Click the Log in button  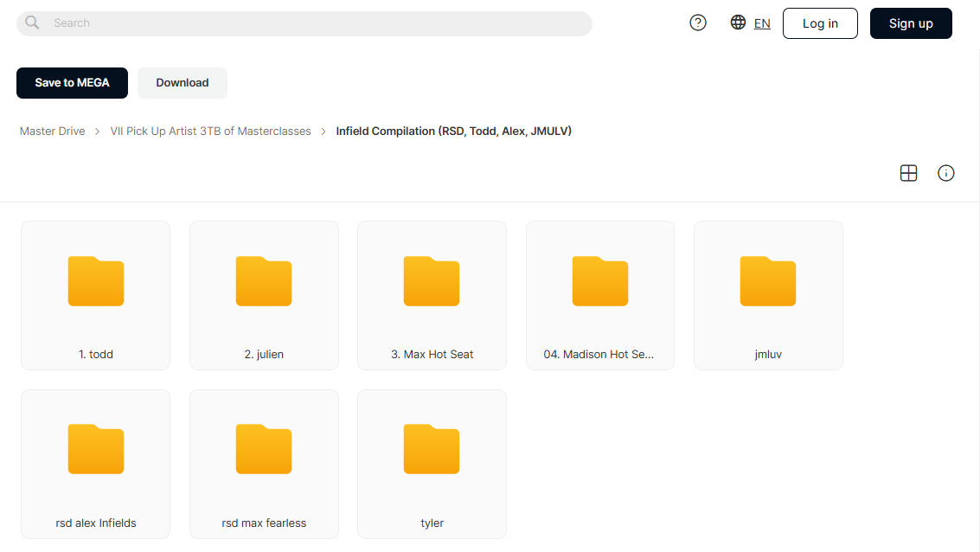click(x=820, y=23)
